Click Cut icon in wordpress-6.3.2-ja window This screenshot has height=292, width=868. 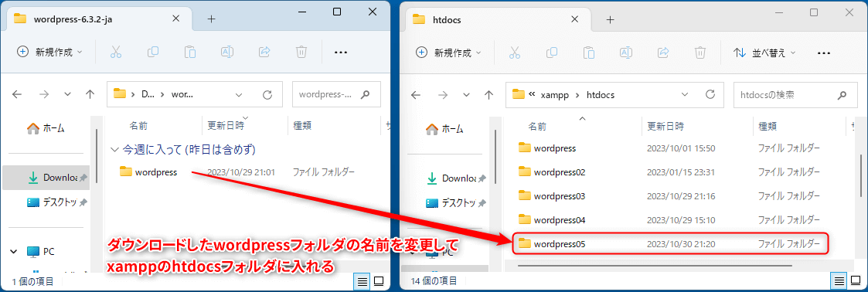tap(116, 52)
